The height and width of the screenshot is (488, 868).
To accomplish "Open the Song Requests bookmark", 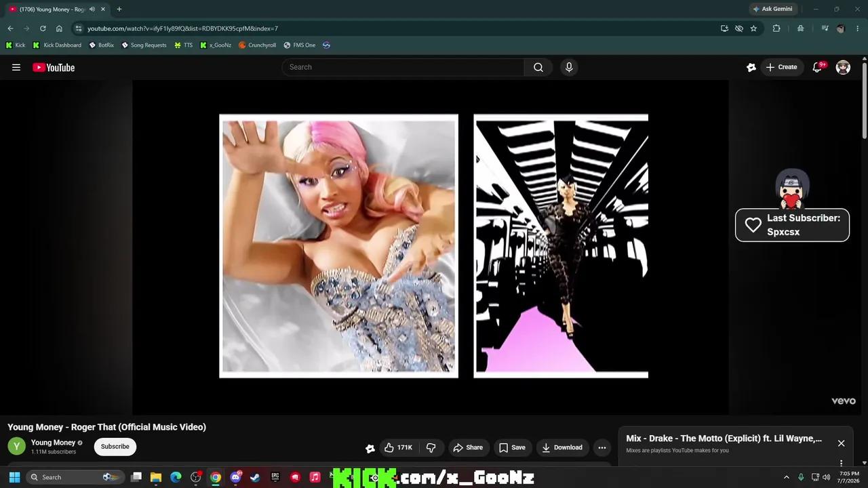I will tap(144, 45).
